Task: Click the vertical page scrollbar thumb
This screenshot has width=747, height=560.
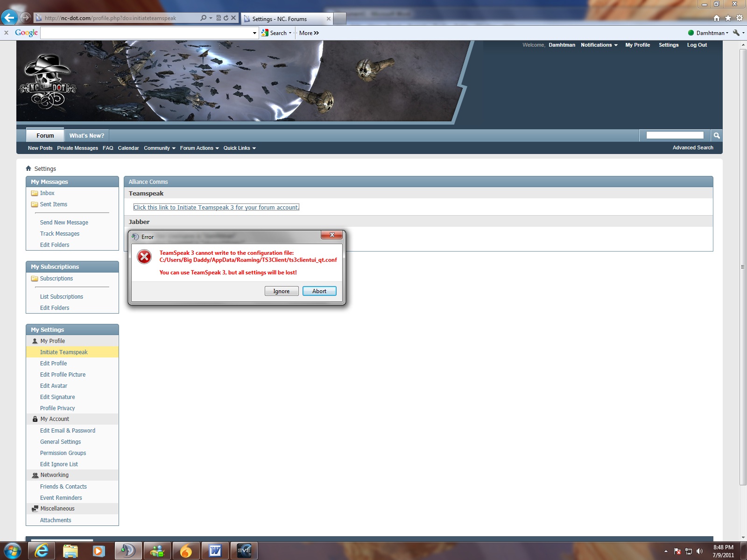Action: 743,267
